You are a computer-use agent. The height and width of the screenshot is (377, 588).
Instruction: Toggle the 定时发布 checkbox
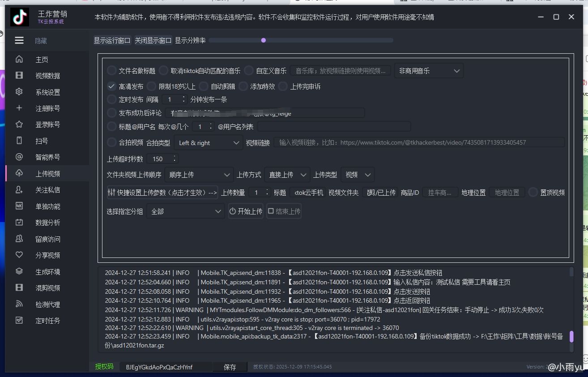[111, 99]
